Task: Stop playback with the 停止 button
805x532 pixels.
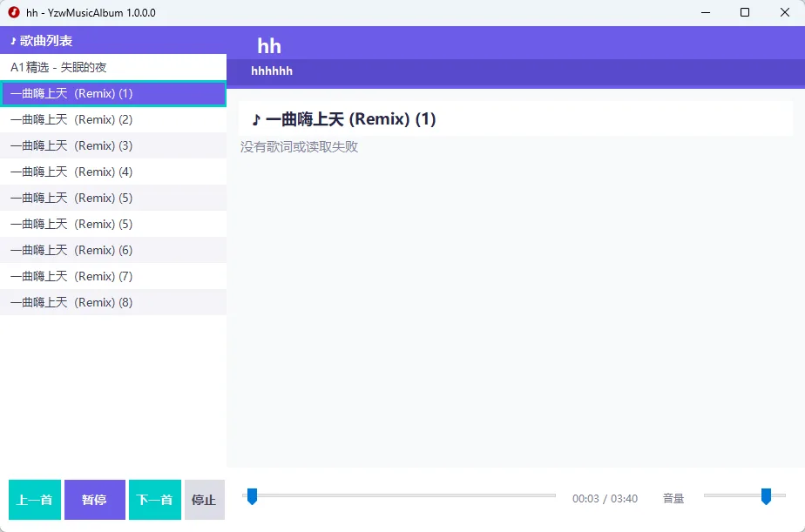Action: [x=205, y=500]
